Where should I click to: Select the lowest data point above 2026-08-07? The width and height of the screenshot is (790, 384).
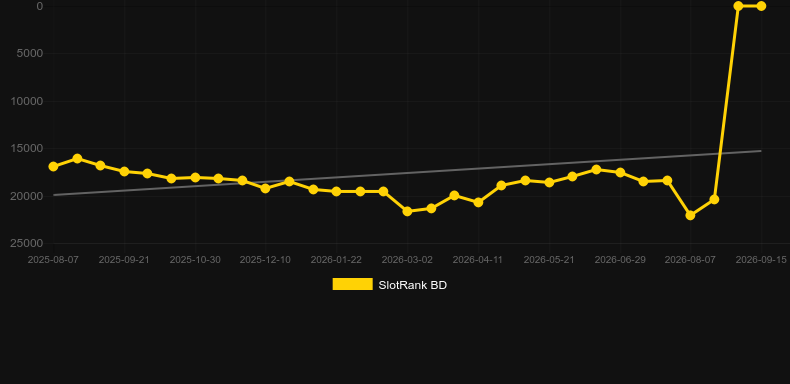(690, 215)
